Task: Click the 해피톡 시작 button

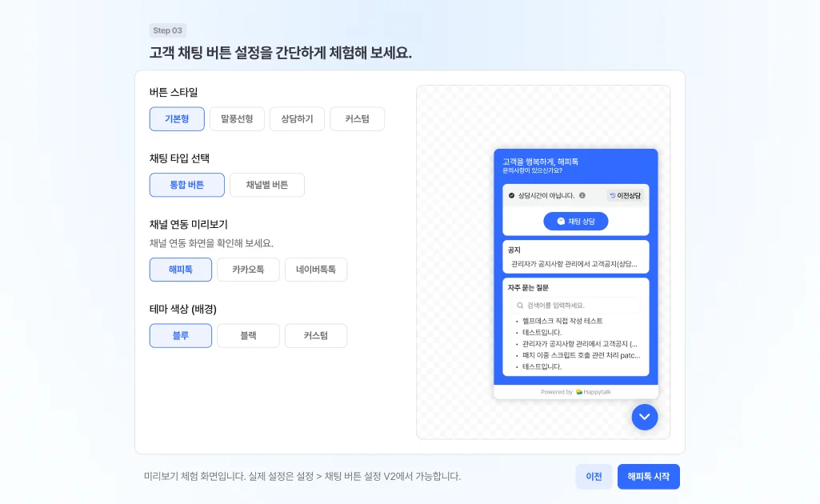Action: click(x=648, y=476)
